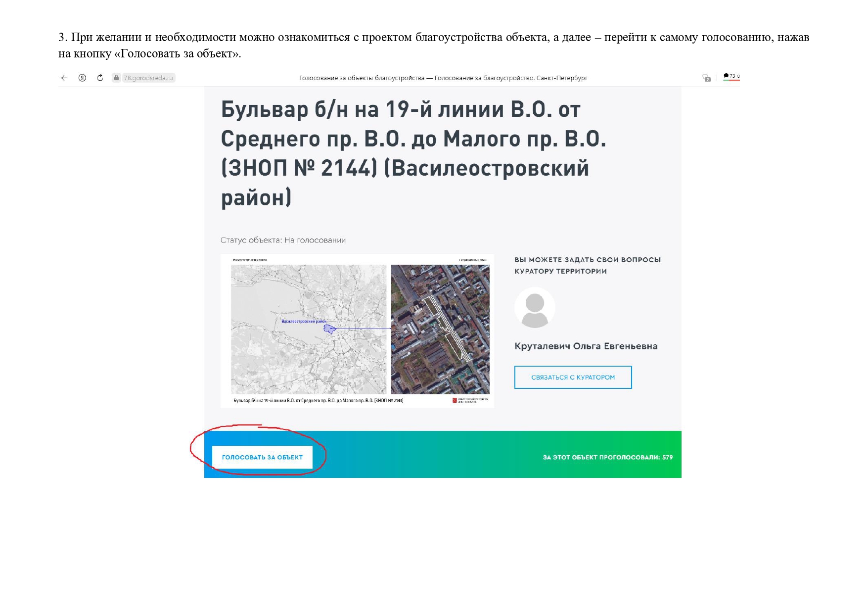Click the padlock security icon
This screenshot has height=614, width=868.
[116, 78]
